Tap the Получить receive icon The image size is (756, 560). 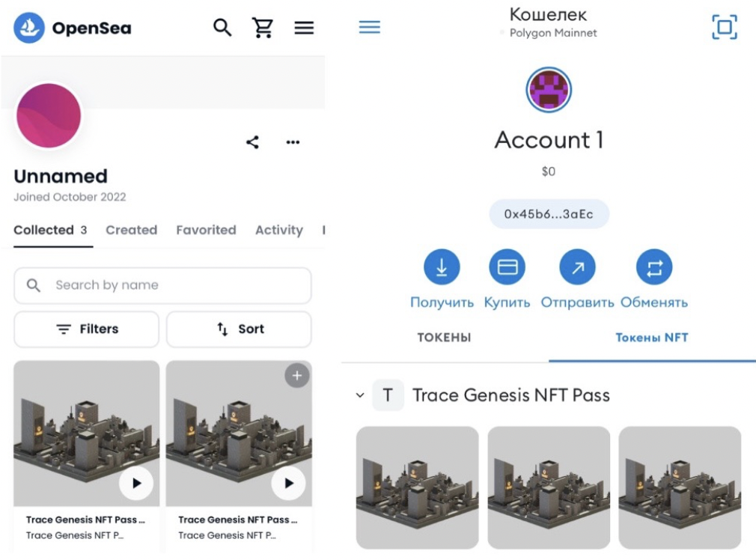pyautogui.click(x=442, y=267)
